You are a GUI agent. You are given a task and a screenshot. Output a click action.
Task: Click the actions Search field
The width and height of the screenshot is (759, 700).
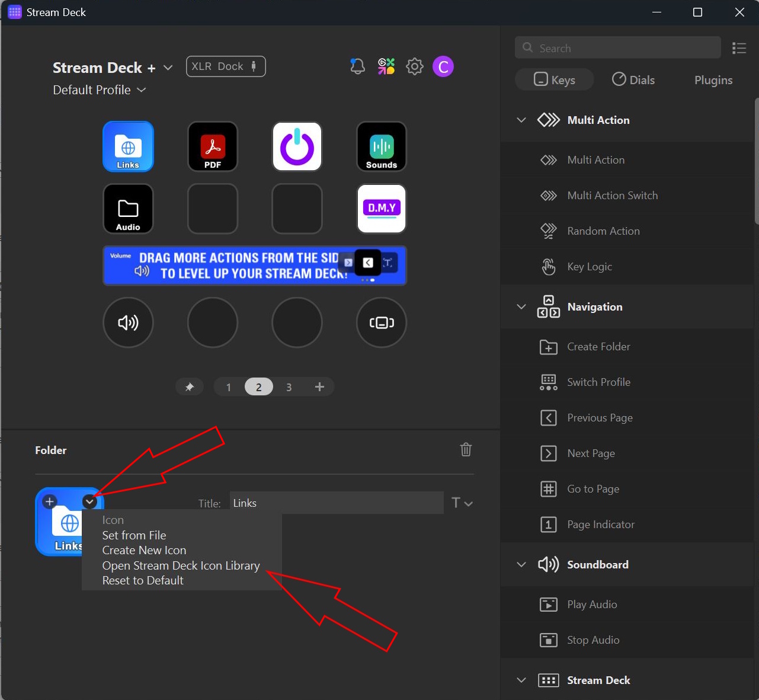coord(618,48)
